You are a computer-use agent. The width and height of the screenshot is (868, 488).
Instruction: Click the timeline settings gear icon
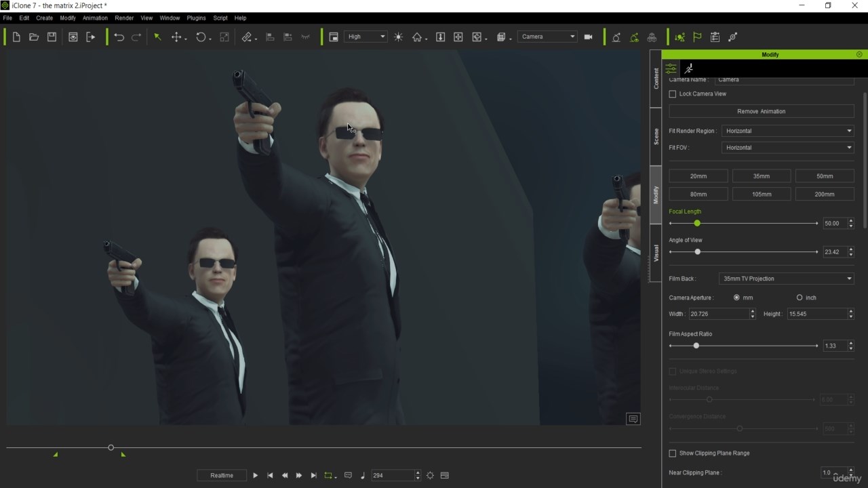coord(430,476)
